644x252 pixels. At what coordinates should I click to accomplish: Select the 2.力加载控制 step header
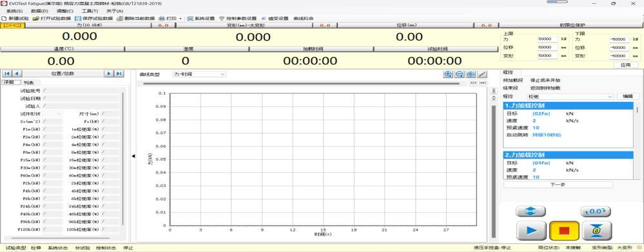click(569, 155)
